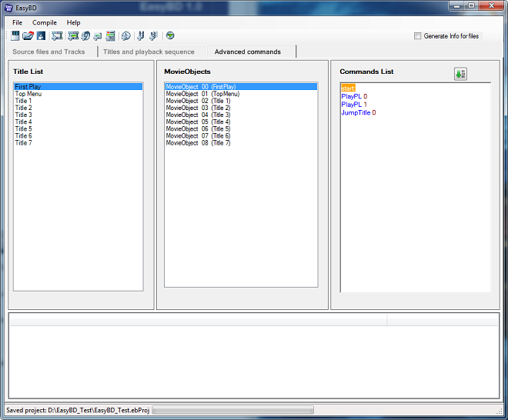Click the progress bar in status bar
This screenshot has width=508, height=420.
point(232,411)
